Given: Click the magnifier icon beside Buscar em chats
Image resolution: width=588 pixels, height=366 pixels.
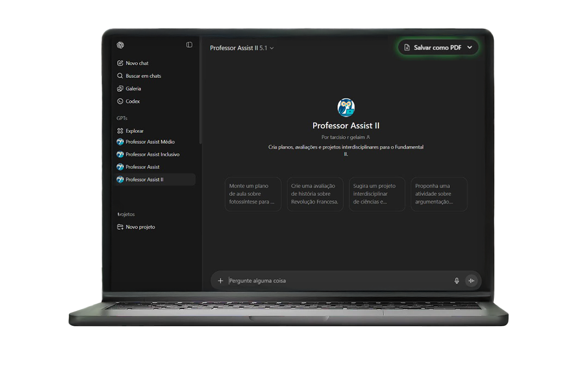Looking at the screenshot, I should click(x=120, y=76).
